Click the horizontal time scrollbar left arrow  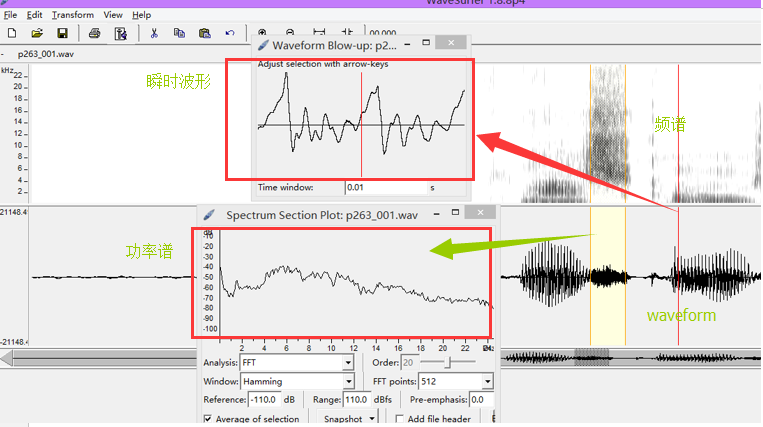tap(6, 359)
